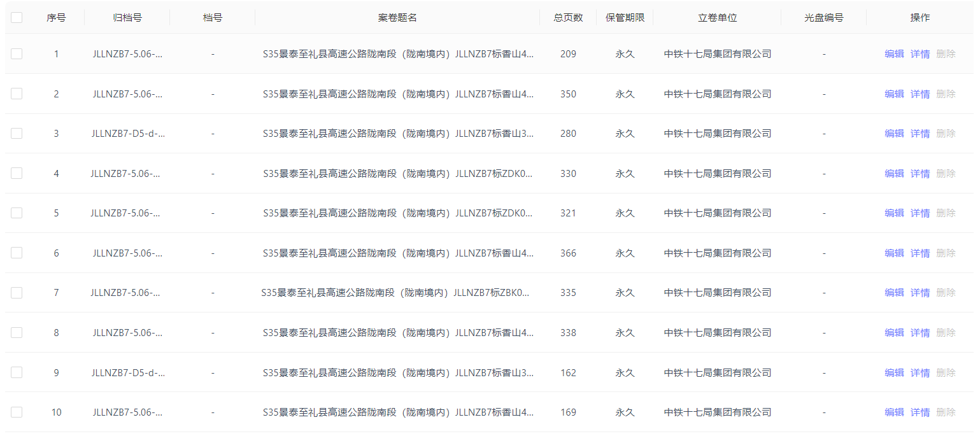The image size is (980, 436).
Task: Check the checkbox for row 8
Action: click(x=17, y=332)
